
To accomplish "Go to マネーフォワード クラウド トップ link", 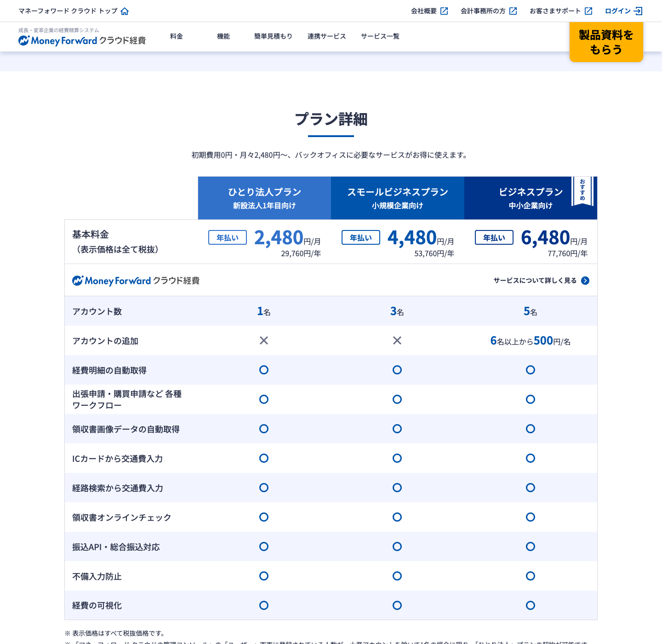I will [74, 11].
